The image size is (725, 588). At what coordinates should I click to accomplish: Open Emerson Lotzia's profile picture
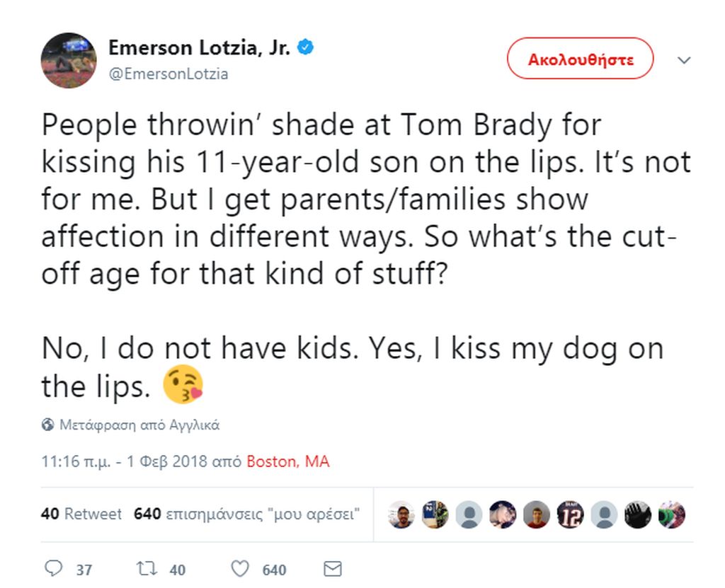69,60
